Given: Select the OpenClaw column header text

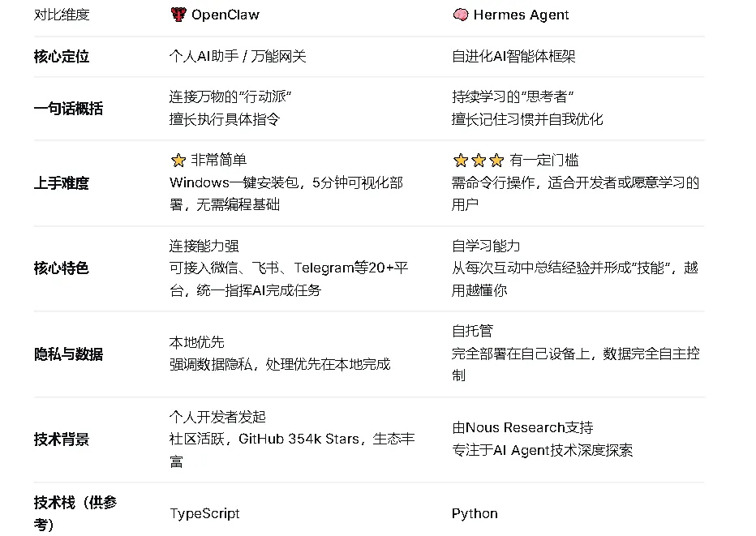Looking at the screenshot, I should 226,15.
